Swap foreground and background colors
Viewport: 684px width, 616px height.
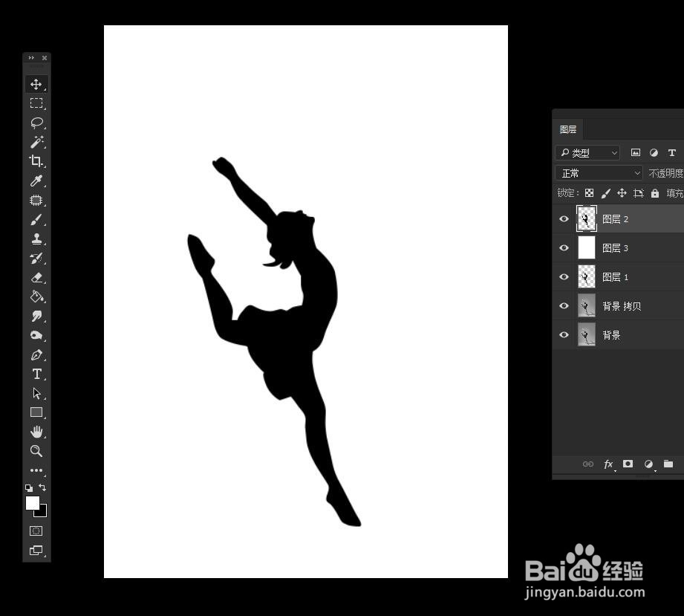pos(42,487)
